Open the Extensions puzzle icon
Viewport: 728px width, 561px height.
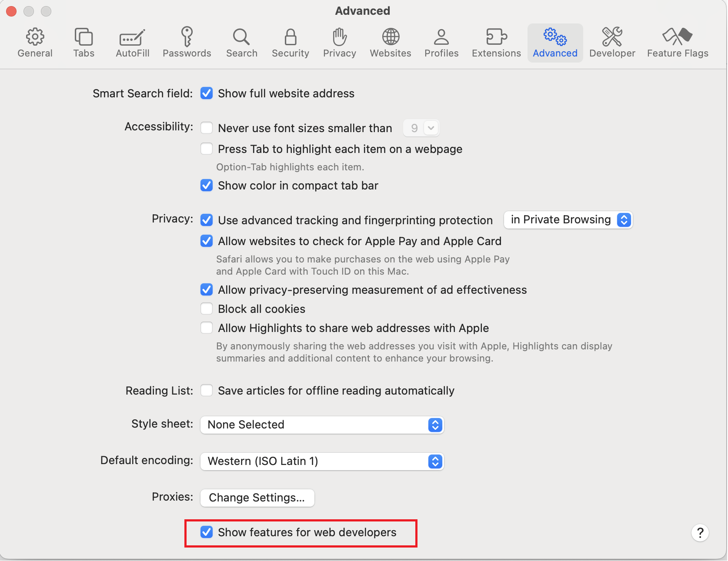tap(496, 37)
